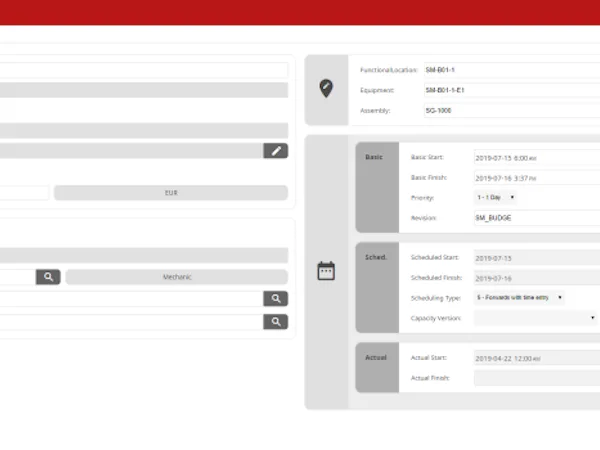Click the small input left of EUR
Viewport: 600px width, 450px height.
pos(24,193)
